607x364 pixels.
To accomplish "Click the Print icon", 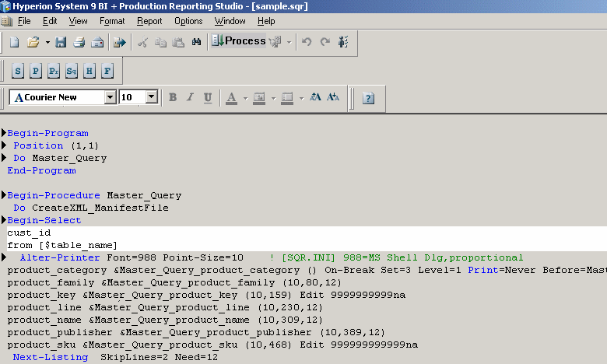I will point(79,42).
